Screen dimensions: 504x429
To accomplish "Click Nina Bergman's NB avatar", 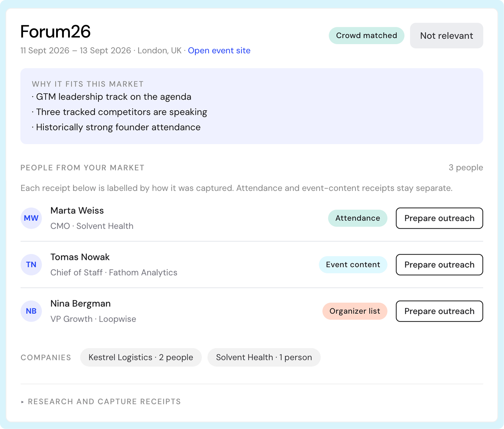I will (x=31, y=311).
